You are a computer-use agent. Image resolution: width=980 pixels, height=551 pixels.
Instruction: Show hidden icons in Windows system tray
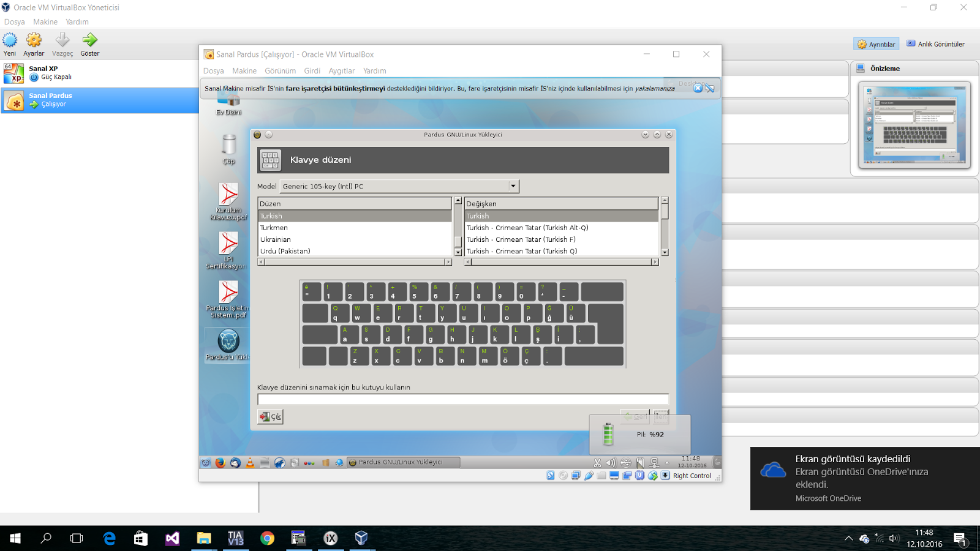click(x=848, y=539)
